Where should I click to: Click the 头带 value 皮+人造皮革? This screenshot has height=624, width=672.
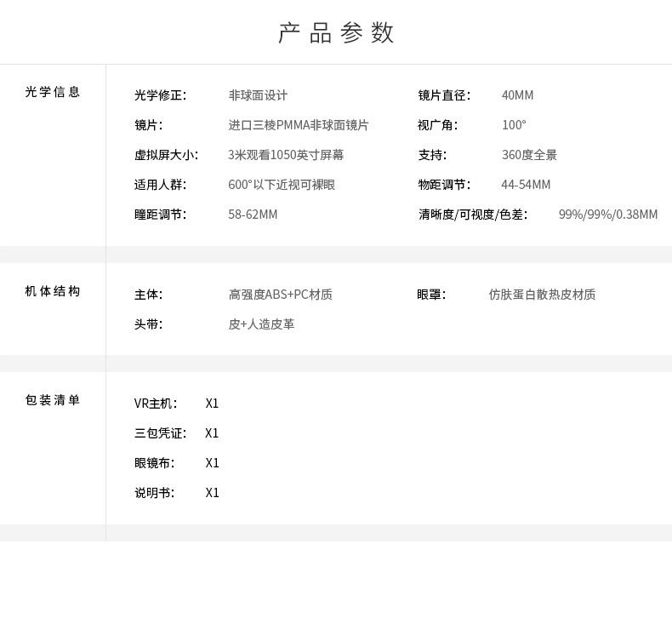(x=261, y=324)
